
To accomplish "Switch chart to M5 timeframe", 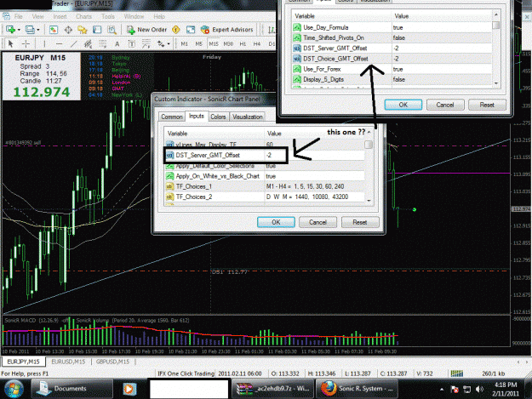I will click(x=199, y=43).
